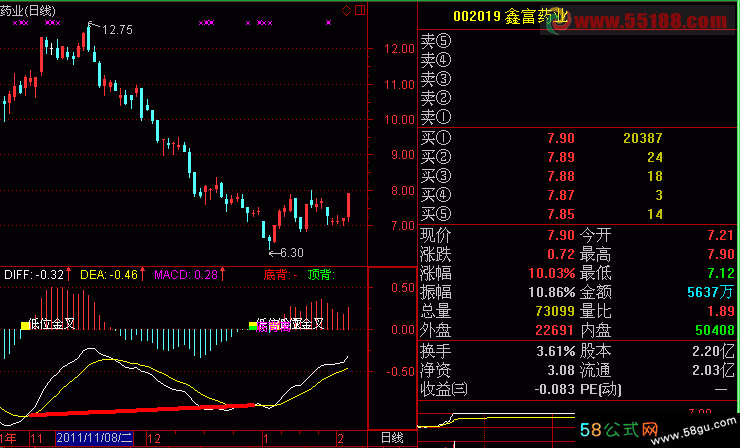The image size is (740, 448).
Task: Select the 买② bid price 7.89
Action: point(561,157)
